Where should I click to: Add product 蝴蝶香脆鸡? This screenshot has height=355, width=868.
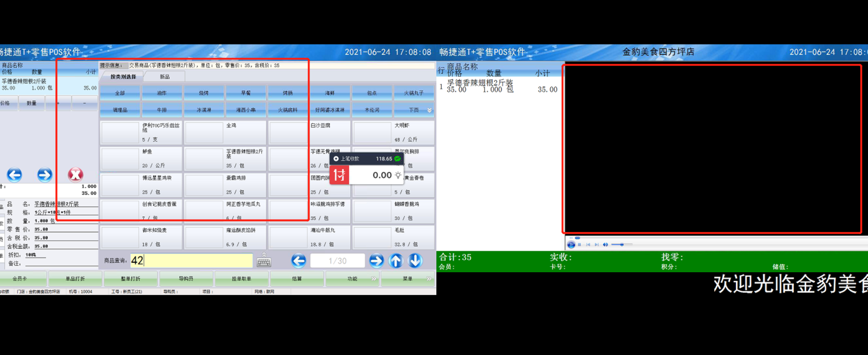393,211
